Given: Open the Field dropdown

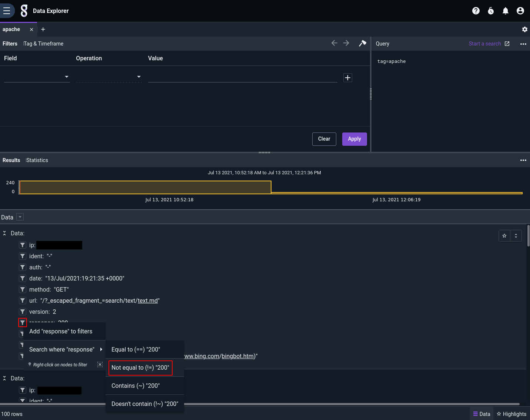Looking at the screenshot, I should click(x=37, y=77).
